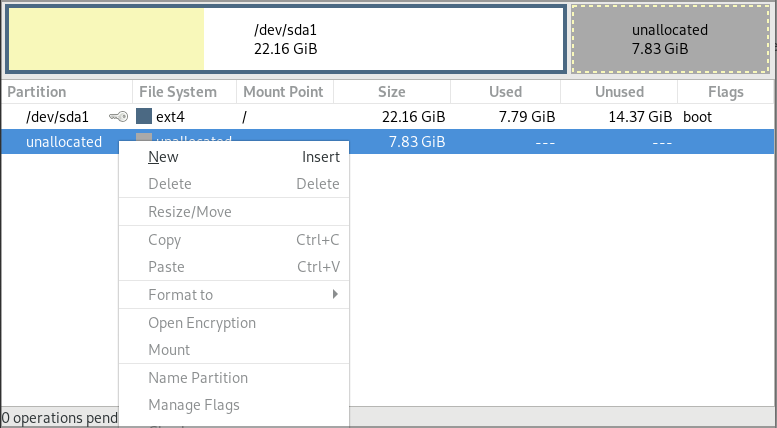The width and height of the screenshot is (777, 428).
Task: Click Mount in the context menu
Action: tap(169, 350)
